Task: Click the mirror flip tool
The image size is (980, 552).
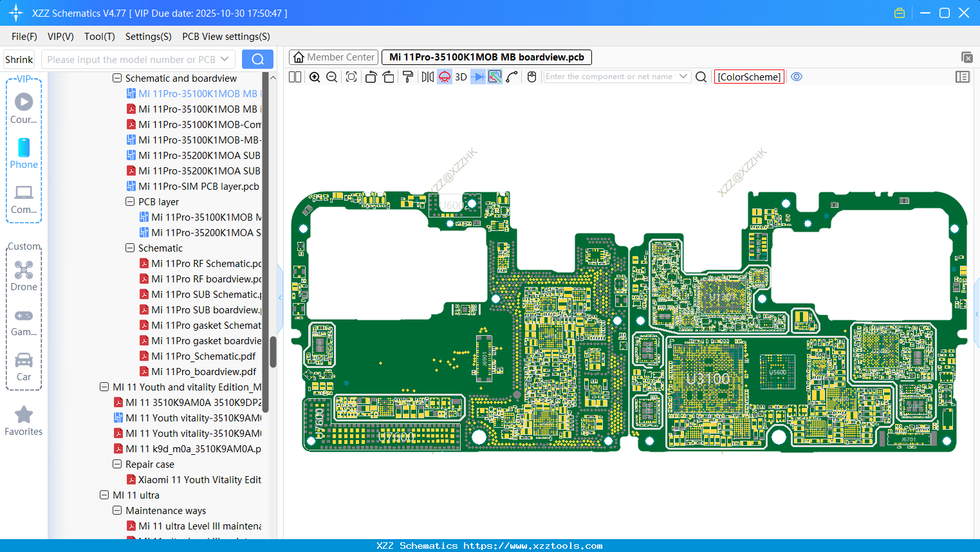Action: click(427, 77)
